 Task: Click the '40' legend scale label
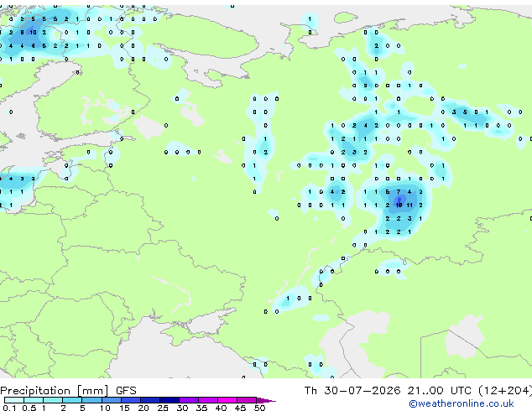pos(221,408)
